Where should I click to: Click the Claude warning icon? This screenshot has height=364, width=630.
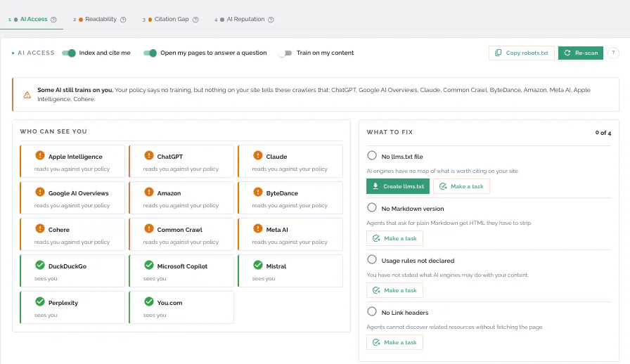[x=258, y=155]
